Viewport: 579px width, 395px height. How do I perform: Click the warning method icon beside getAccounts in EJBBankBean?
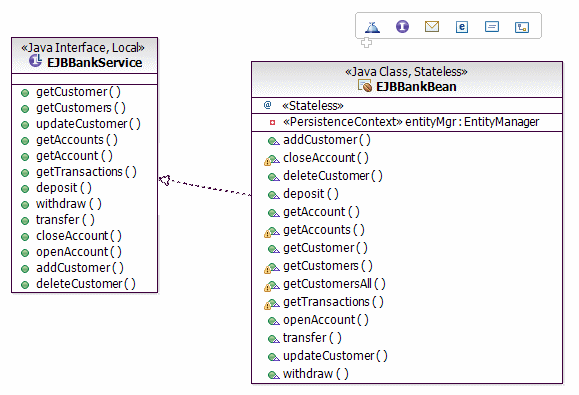coord(272,232)
